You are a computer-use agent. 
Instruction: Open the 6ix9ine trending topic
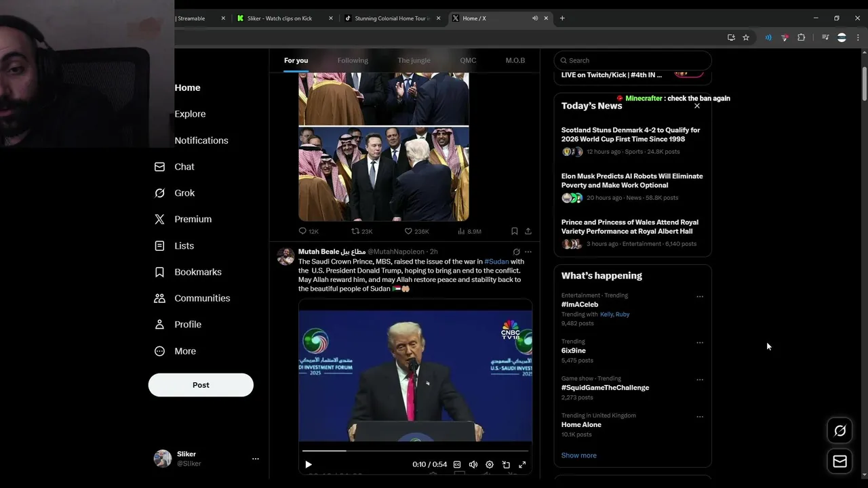pyautogui.click(x=574, y=350)
